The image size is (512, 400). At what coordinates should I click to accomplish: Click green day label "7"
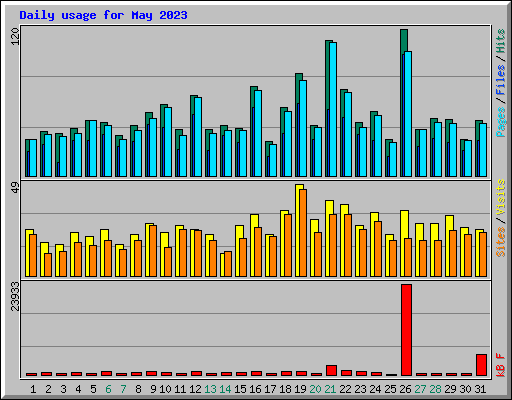click(x=123, y=389)
